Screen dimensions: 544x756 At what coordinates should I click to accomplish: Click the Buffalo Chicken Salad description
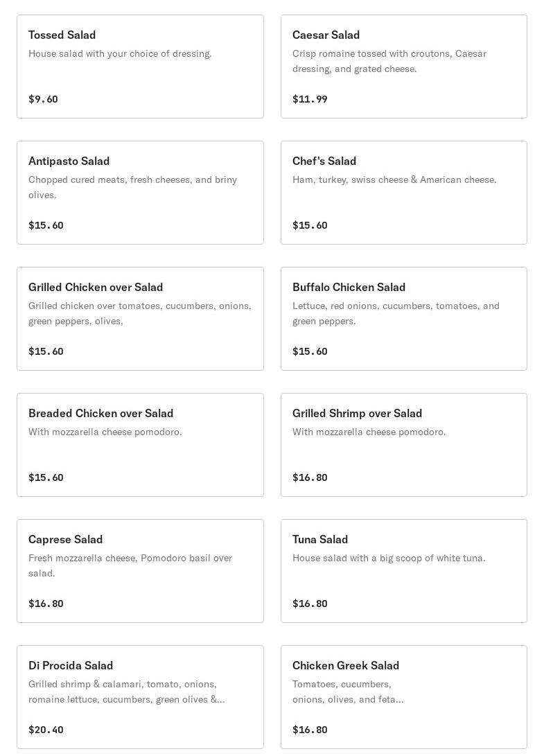pos(396,313)
